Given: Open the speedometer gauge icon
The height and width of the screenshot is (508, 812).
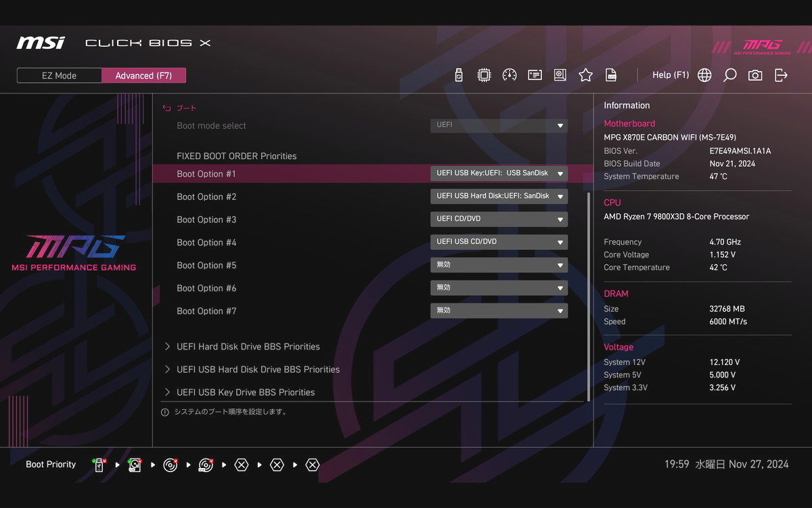Looking at the screenshot, I should tap(510, 75).
